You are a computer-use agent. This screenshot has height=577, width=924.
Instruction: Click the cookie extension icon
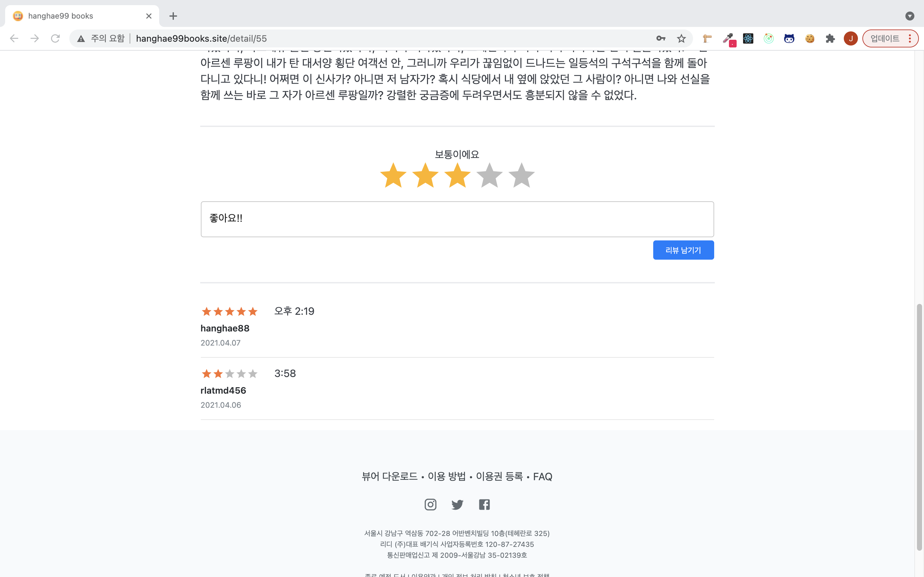click(809, 38)
